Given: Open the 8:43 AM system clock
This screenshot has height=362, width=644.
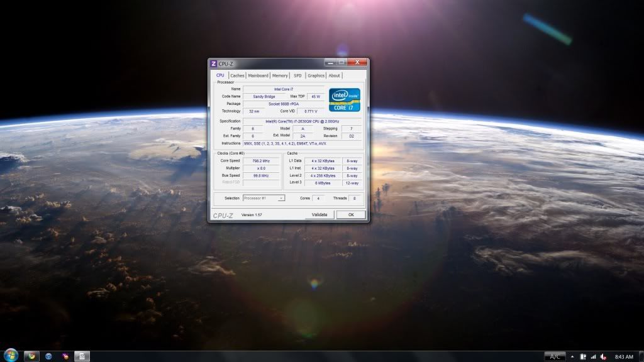Looking at the screenshot, I should coord(624,357).
